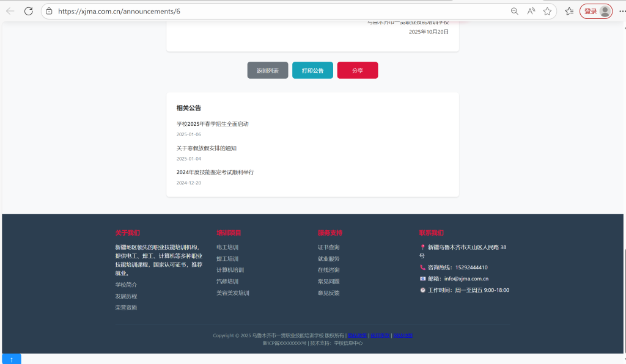Open the 关于寒假放假安排的通知 announcement
This screenshot has height=364, width=626.
click(207, 148)
